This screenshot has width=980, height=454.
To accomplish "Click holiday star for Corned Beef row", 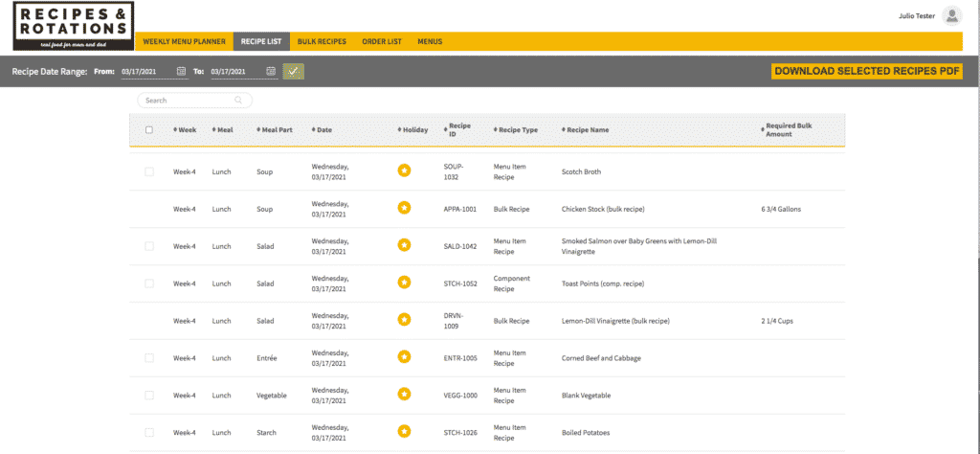I will click(x=405, y=356).
